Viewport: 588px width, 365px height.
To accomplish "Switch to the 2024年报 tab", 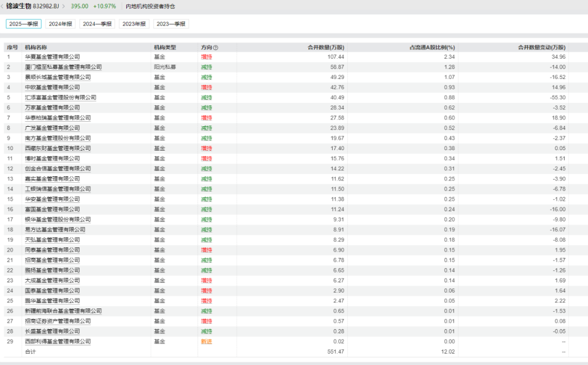I will pos(60,24).
